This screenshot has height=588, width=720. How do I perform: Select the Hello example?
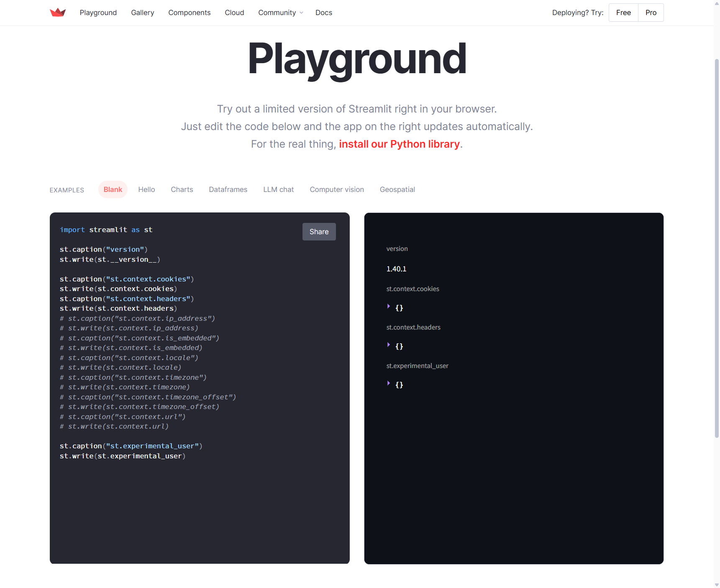coord(146,189)
